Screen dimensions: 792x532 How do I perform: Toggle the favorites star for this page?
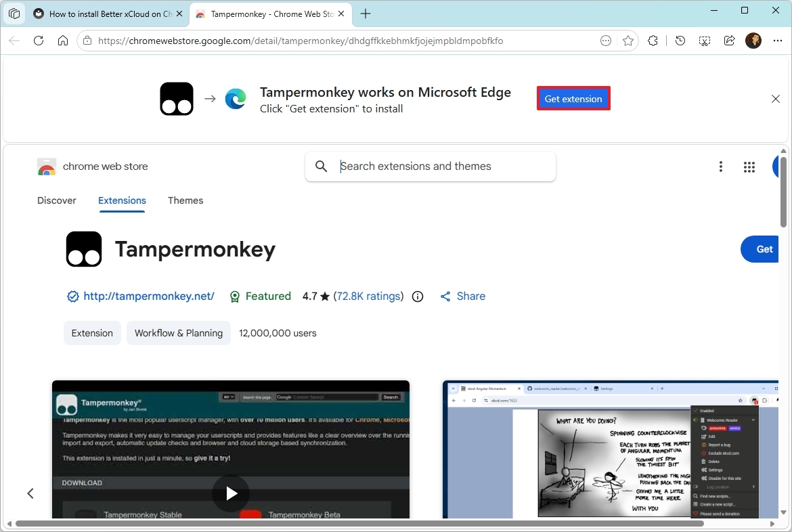pos(628,41)
